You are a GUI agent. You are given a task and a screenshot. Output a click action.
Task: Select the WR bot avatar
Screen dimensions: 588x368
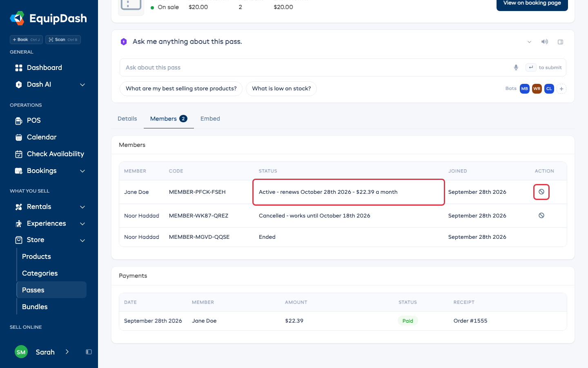[x=537, y=89]
